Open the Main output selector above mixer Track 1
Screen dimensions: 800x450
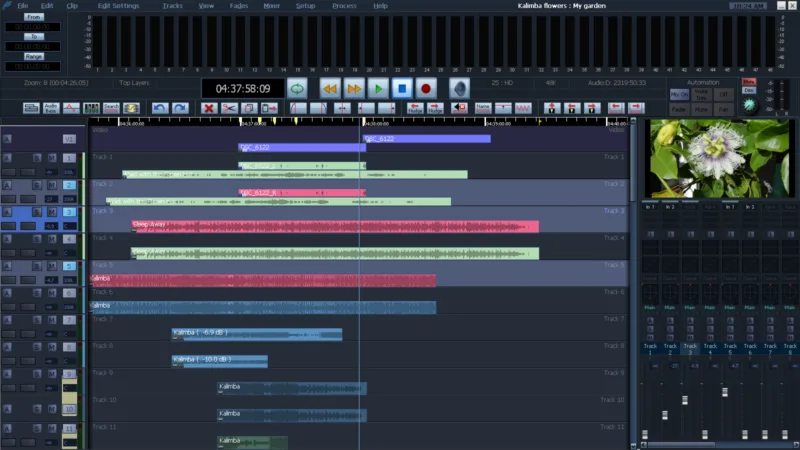649,308
